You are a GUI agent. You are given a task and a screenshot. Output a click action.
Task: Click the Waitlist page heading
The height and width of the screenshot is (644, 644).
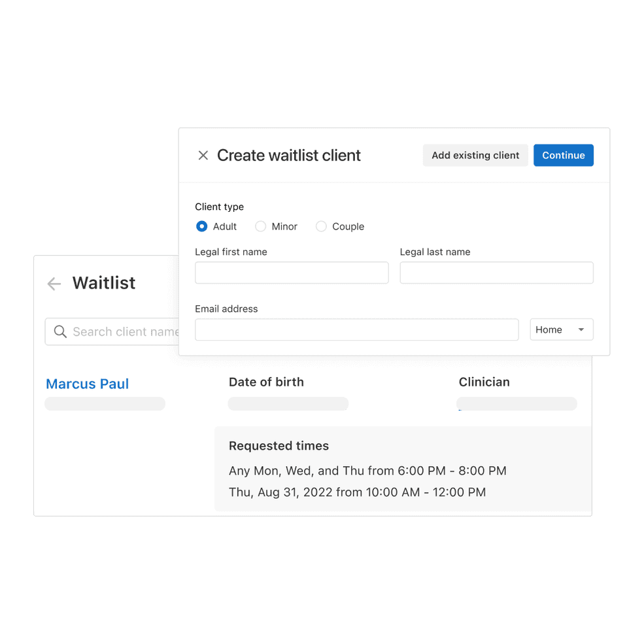(104, 283)
